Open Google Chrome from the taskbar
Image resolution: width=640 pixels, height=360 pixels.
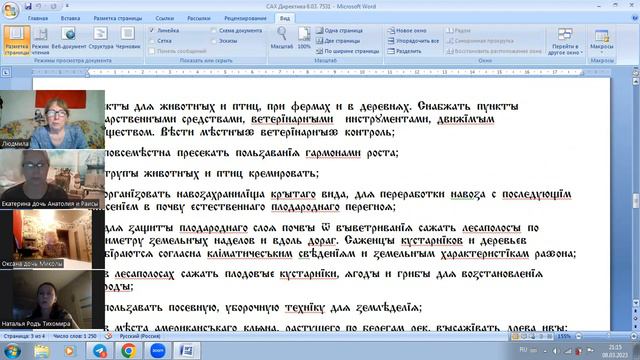(x=128, y=351)
